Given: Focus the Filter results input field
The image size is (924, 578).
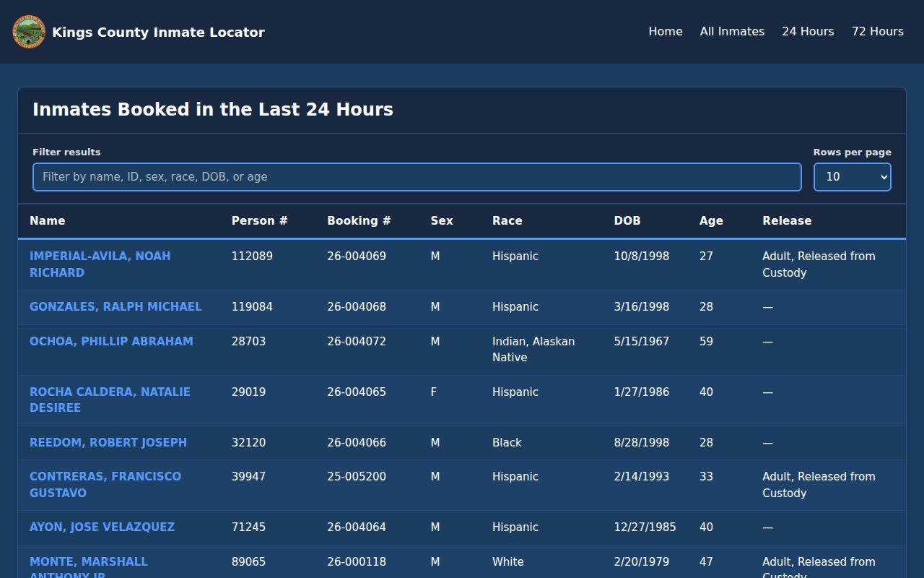Looking at the screenshot, I should point(417,177).
